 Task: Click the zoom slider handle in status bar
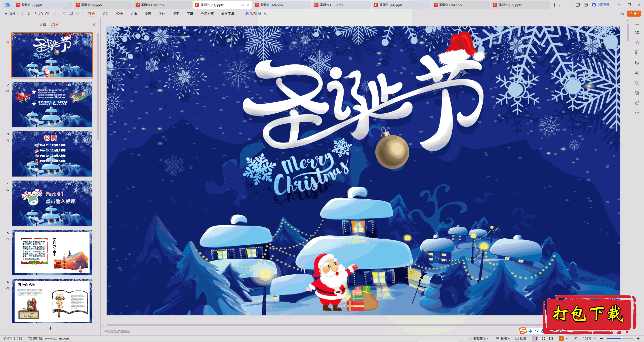(622, 338)
